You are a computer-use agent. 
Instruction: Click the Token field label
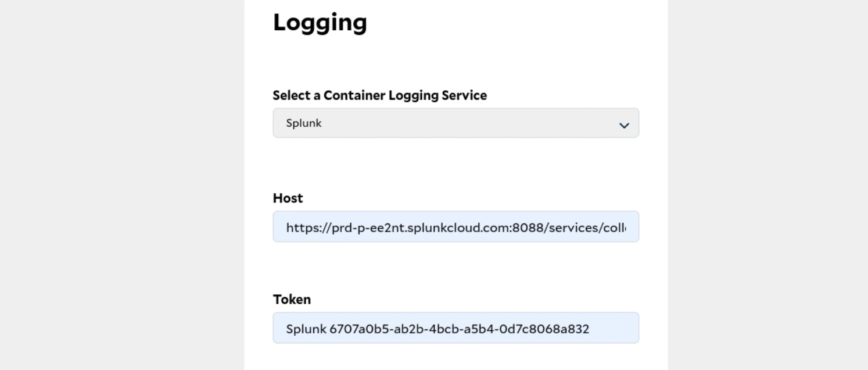point(292,300)
